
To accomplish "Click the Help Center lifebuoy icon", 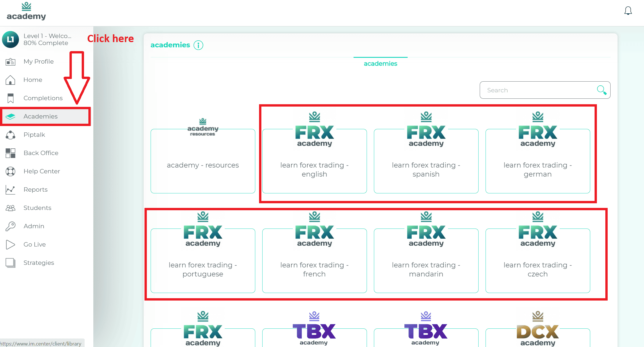I will coord(10,171).
